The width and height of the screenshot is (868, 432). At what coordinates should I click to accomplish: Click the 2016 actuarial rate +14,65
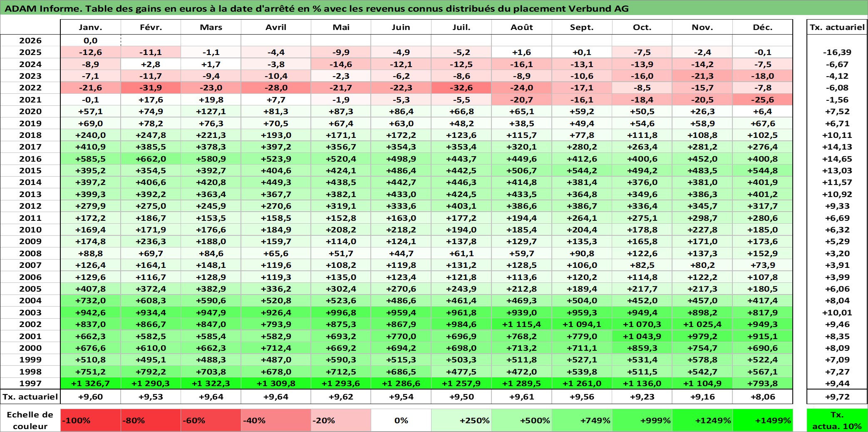click(x=837, y=159)
